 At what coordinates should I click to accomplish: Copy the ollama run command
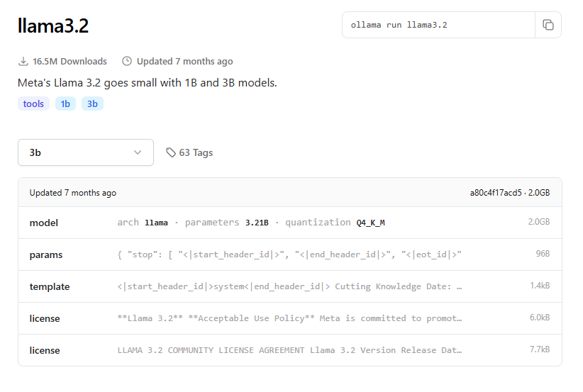548,25
